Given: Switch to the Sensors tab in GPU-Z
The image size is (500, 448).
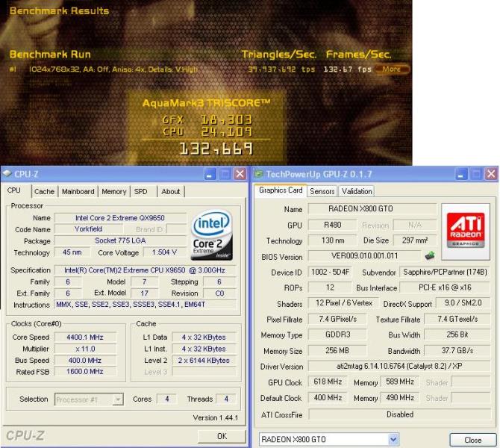Looking at the screenshot, I should [x=322, y=191].
